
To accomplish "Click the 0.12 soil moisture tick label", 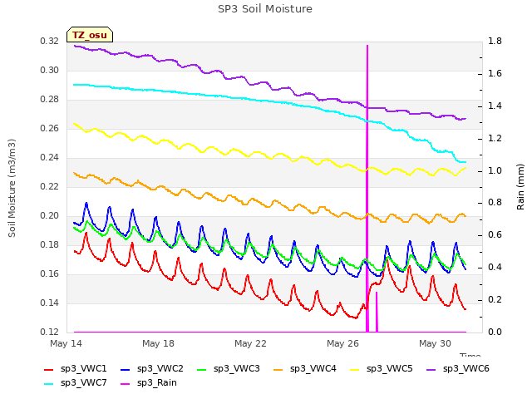I will point(50,332).
